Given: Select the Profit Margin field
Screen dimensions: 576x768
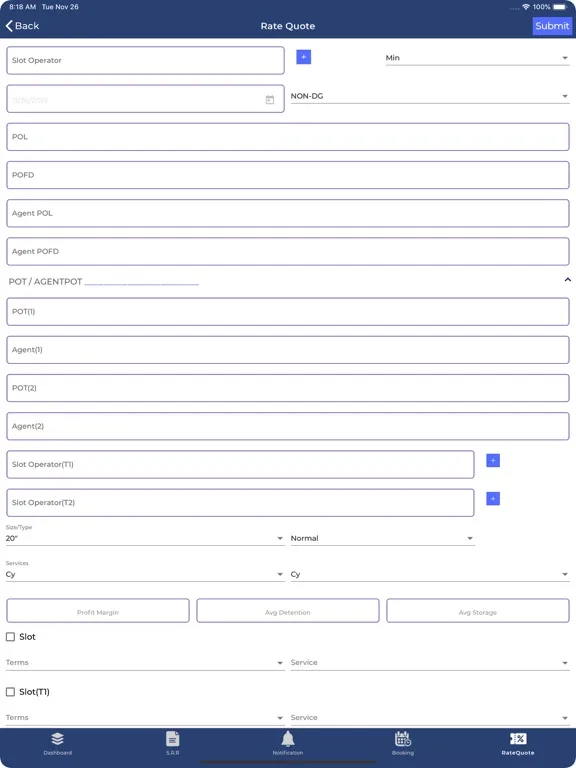Looking at the screenshot, I should click(x=98, y=611).
